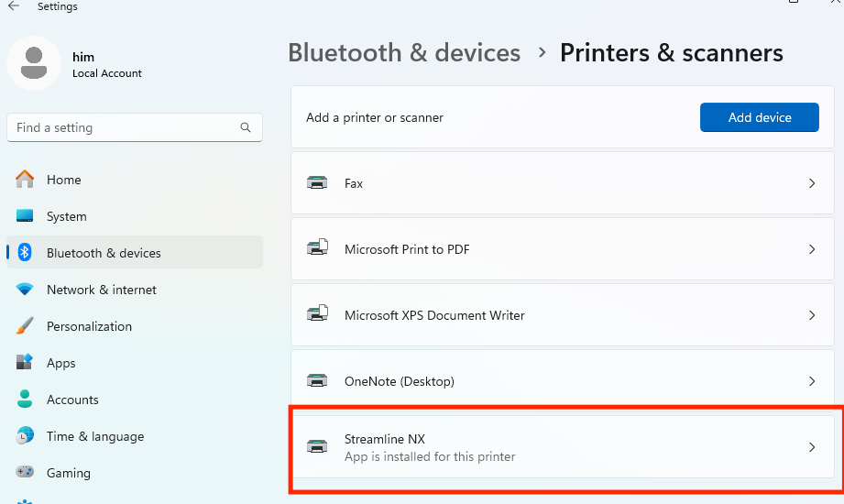The height and width of the screenshot is (504, 844).
Task: Expand the OneNote (Desktop) chevron
Action: pos(812,381)
